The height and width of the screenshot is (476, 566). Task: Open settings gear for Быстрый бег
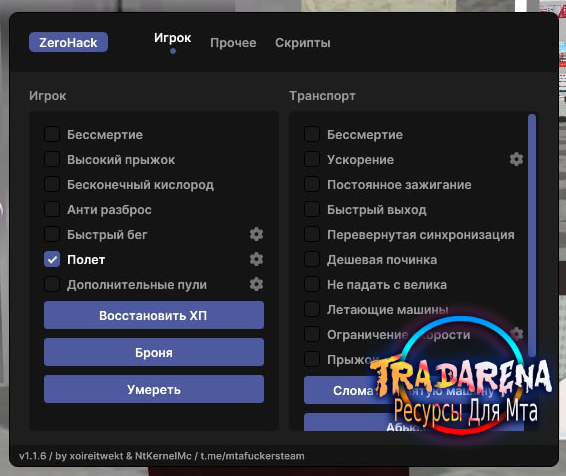pyautogui.click(x=256, y=234)
